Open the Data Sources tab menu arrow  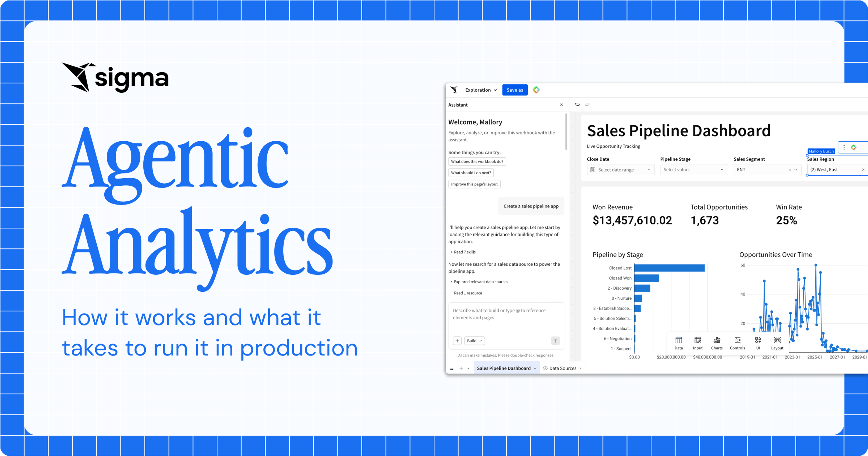click(x=580, y=368)
